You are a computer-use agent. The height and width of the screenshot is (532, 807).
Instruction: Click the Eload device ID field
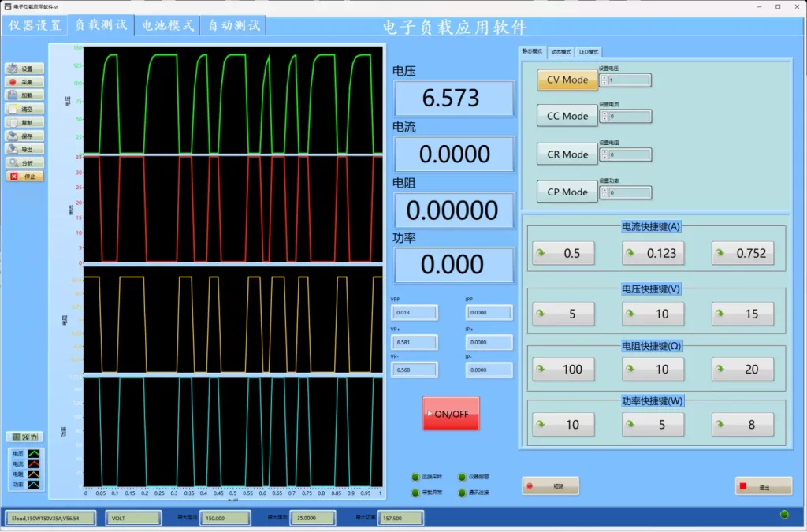click(x=51, y=518)
